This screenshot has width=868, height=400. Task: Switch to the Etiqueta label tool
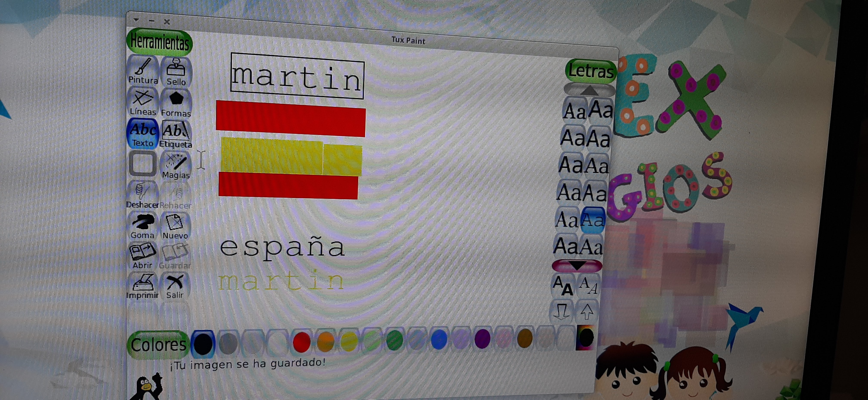pos(175,134)
